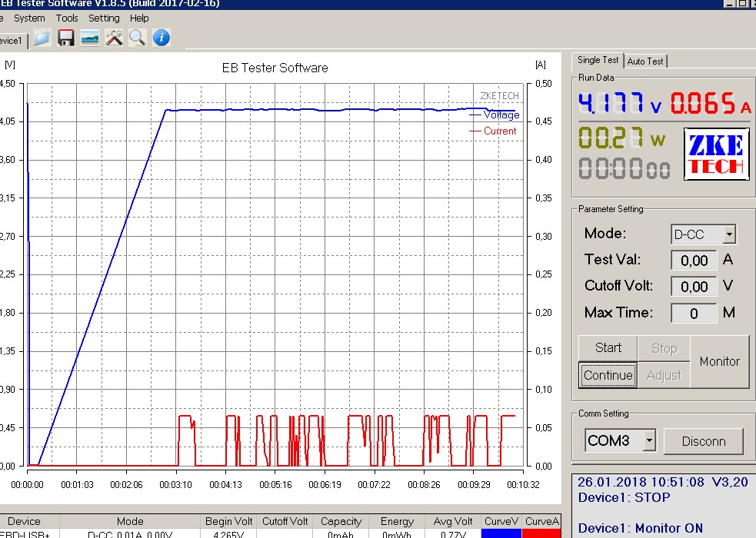Open the tools hammer and wrench icon
Image resolution: width=756 pixels, height=538 pixels.
[x=115, y=38]
